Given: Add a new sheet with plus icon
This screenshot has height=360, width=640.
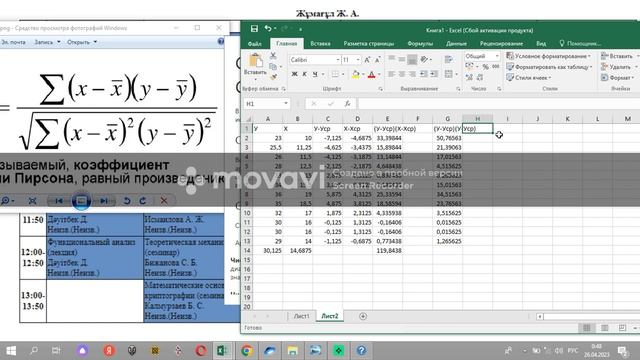Looking at the screenshot, I should pyautogui.click(x=363, y=316).
